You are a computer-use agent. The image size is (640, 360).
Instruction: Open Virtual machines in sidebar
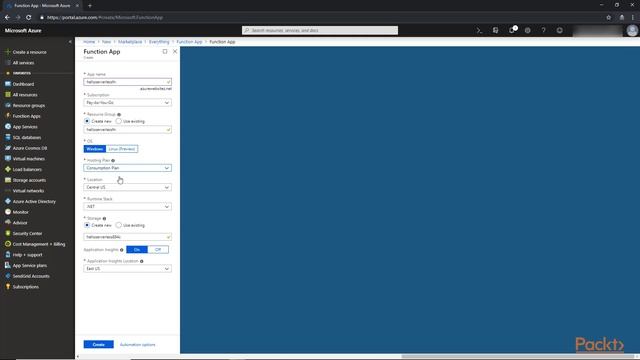(25, 159)
